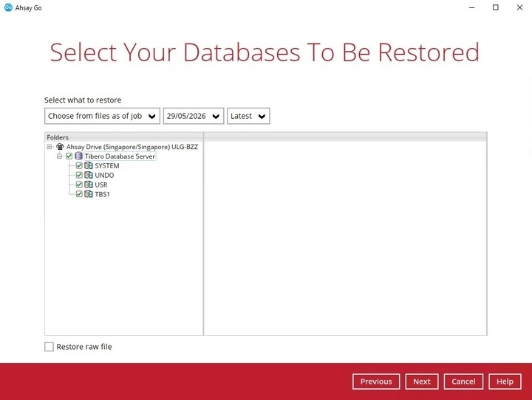Click the TBS1 tablespace icon
532x400 pixels.
pyautogui.click(x=89, y=194)
